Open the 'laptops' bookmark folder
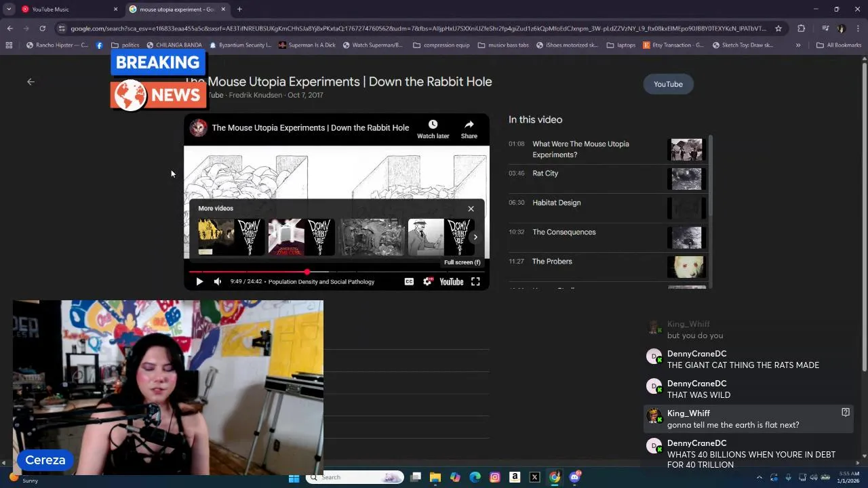 tap(621, 45)
